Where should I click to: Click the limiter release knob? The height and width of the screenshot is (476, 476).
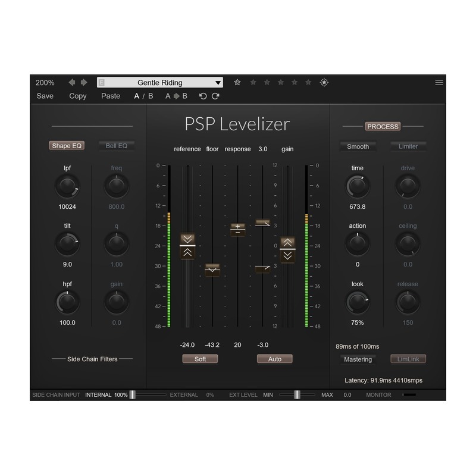click(x=408, y=302)
